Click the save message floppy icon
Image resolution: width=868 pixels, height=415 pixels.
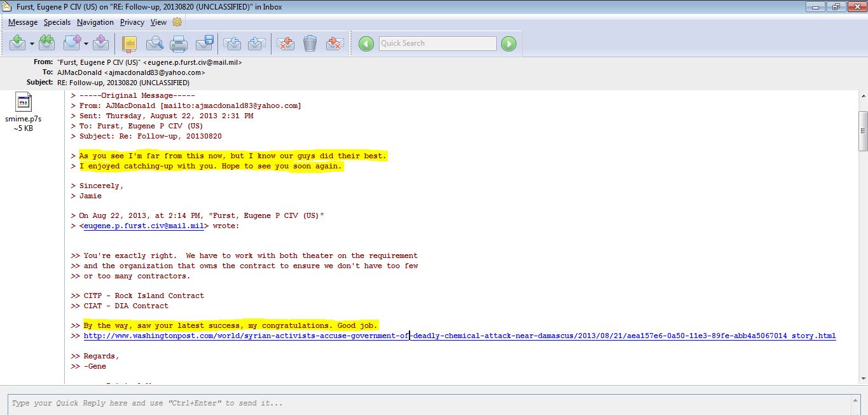tap(204, 43)
